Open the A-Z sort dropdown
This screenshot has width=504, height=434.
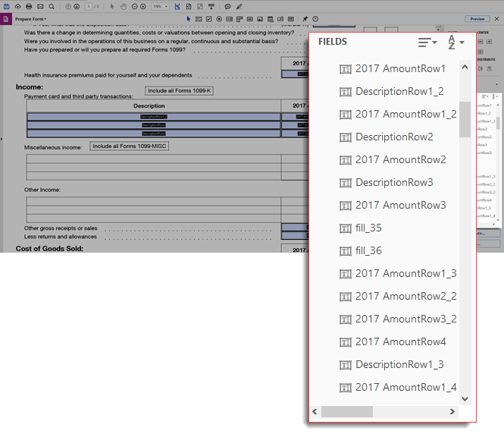456,42
